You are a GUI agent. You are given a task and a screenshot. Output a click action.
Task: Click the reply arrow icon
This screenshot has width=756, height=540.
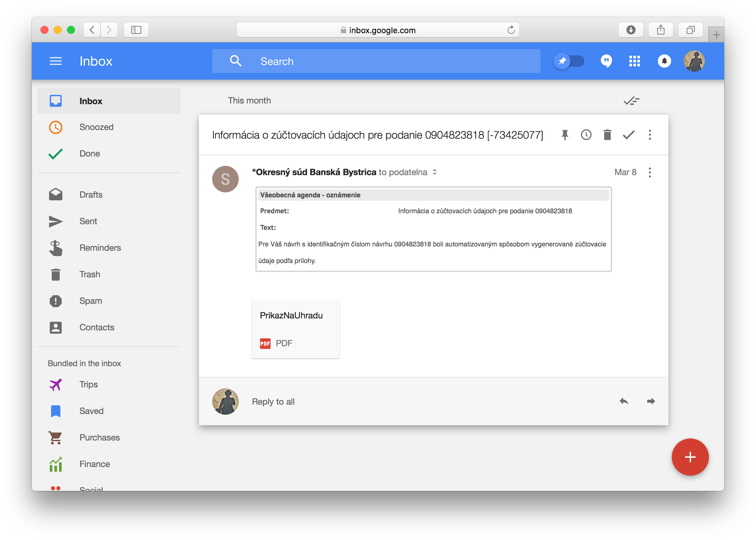(x=624, y=401)
